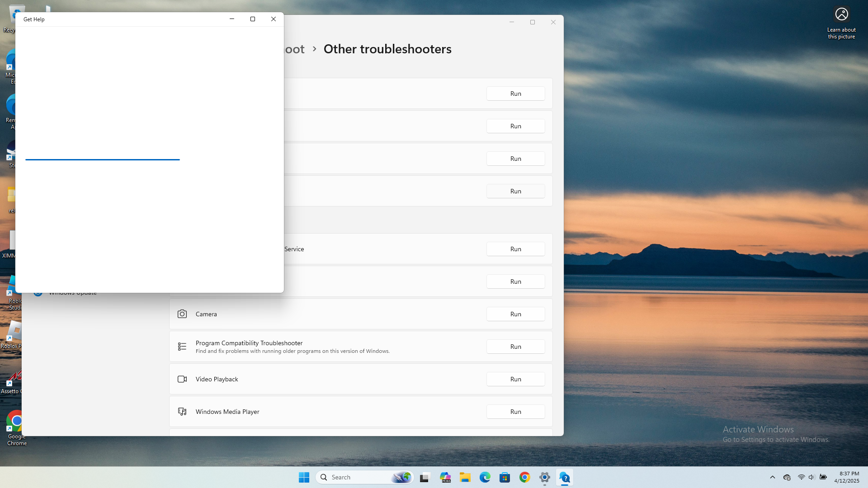Click the Program Compatibility Troubleshooter icon
Viewport: 868px width, 488px height.
pyautogui.click(x=182, y=347)
